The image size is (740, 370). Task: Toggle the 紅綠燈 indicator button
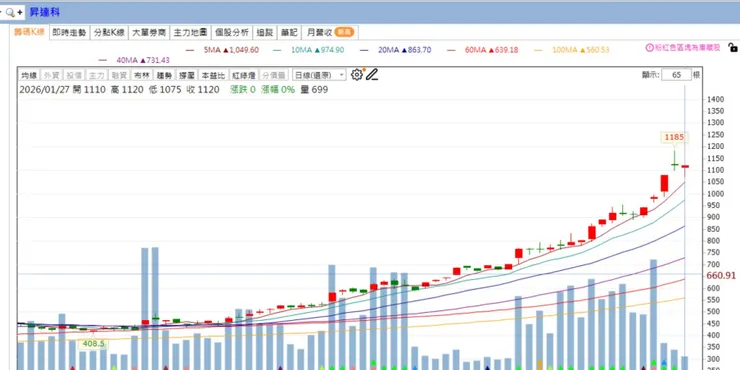[243, 75]
